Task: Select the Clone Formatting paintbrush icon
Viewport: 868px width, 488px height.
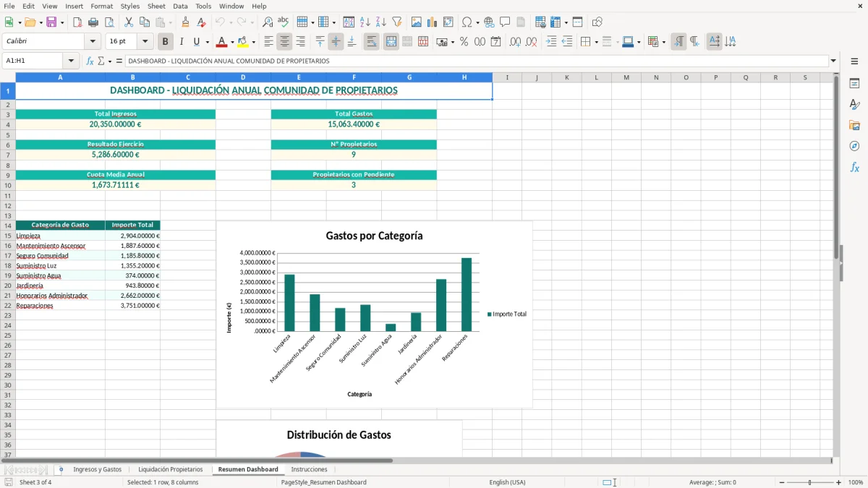Action: coord(186,22)
